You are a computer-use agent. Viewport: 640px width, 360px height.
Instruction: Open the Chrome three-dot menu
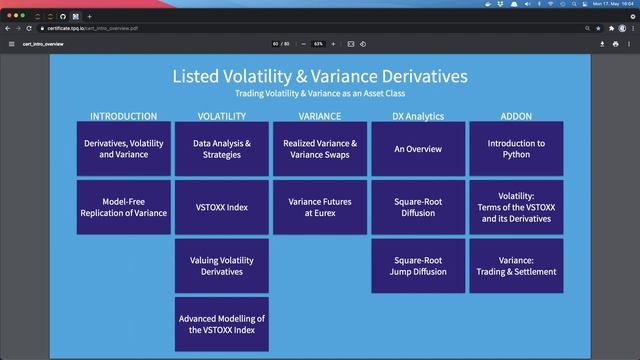pos(633,29)
